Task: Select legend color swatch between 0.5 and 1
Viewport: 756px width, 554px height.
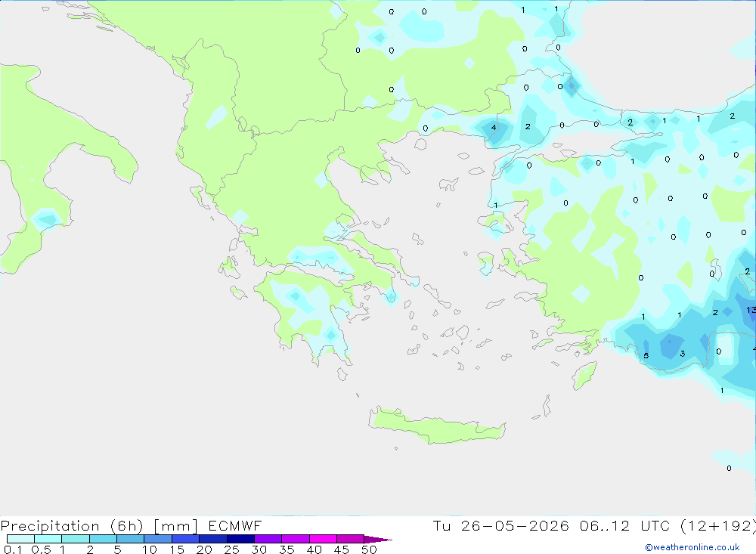Action: tap(48, 539)
